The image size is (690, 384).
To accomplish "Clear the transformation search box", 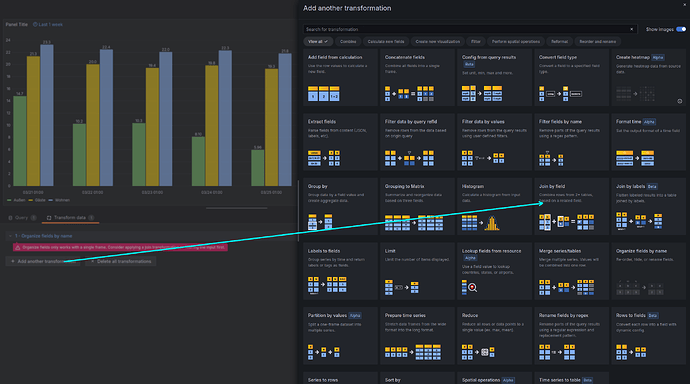I will 631,29.
